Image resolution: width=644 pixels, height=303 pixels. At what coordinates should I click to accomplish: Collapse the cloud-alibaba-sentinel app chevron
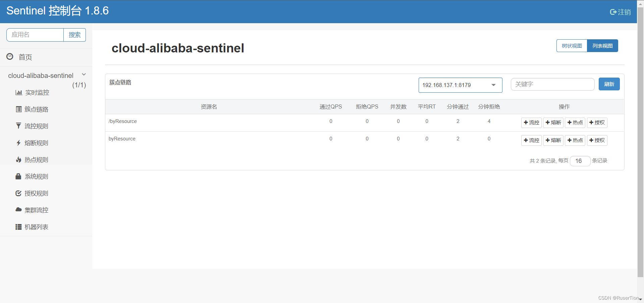coord(84,75)
